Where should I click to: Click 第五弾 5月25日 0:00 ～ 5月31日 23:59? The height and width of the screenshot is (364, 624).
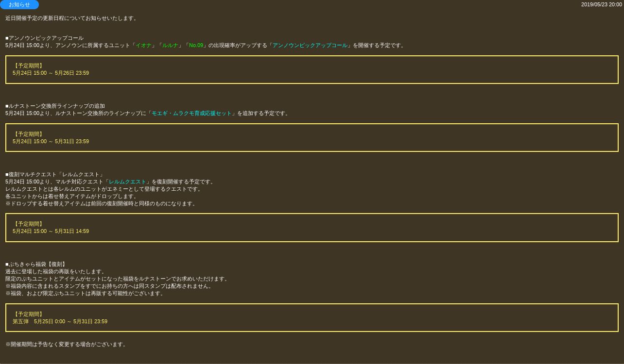point(60,322)
